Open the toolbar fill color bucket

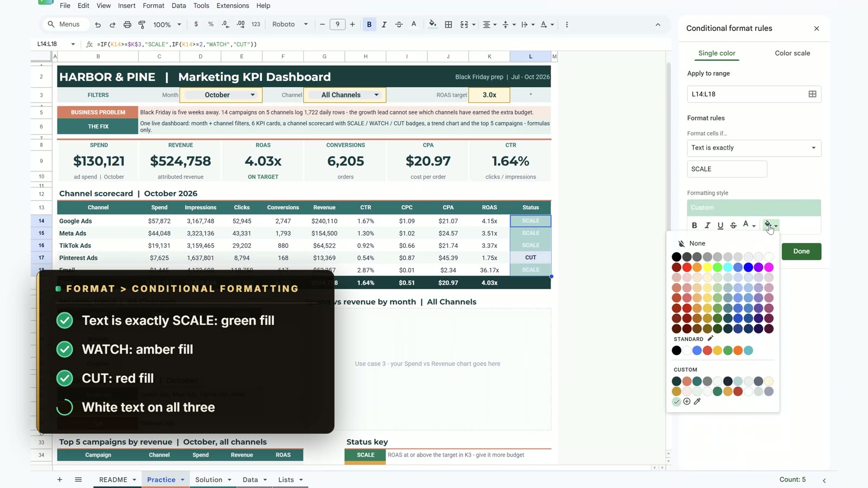[x=432, y=24]
